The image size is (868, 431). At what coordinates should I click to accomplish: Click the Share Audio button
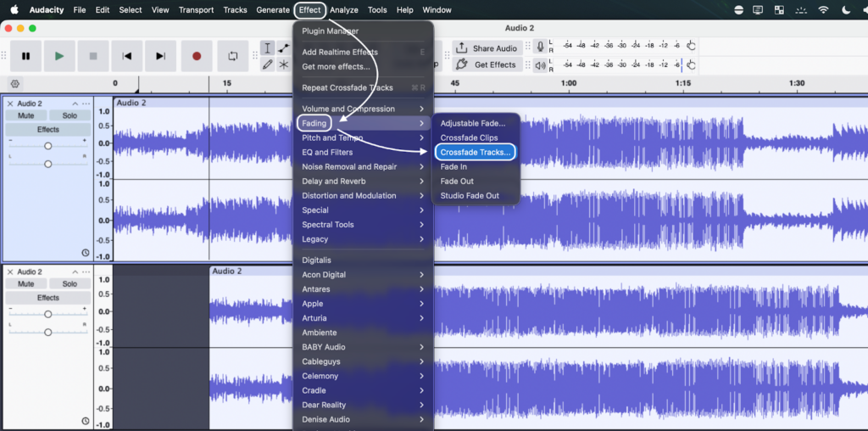(487, 48)
